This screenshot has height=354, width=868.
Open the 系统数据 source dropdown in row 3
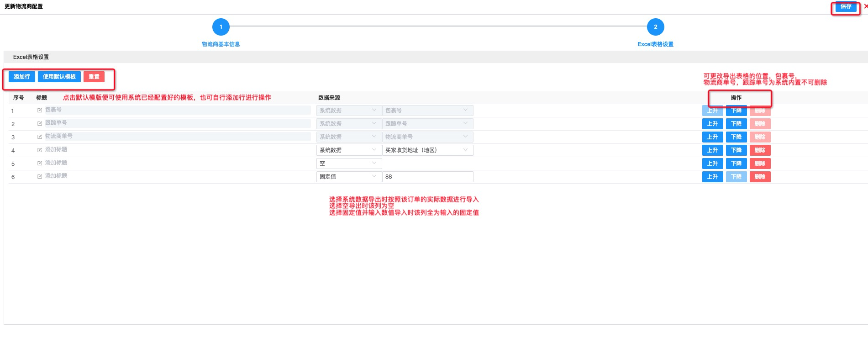[348, 137]
